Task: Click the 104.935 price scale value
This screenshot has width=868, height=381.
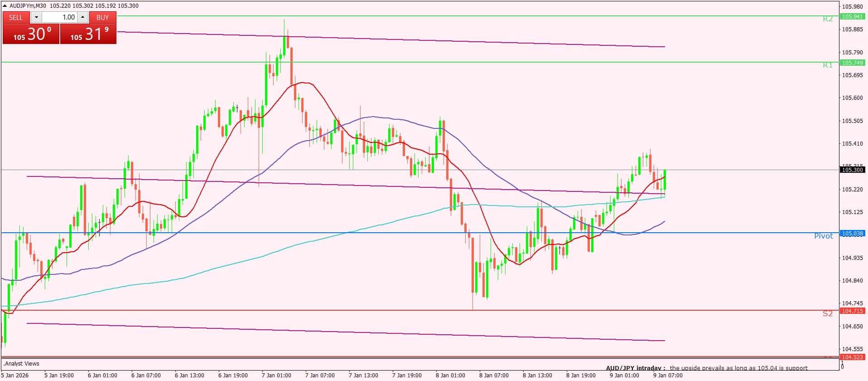Action: (852, 258)
